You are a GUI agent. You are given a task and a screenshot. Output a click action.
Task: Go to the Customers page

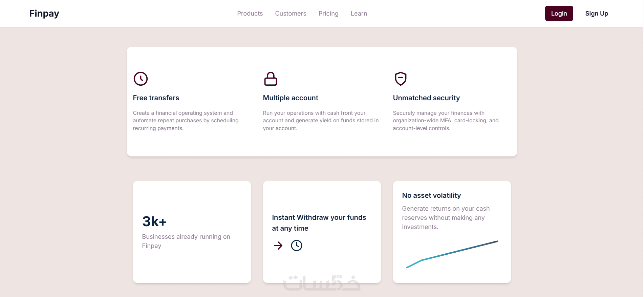coord(291,14)
